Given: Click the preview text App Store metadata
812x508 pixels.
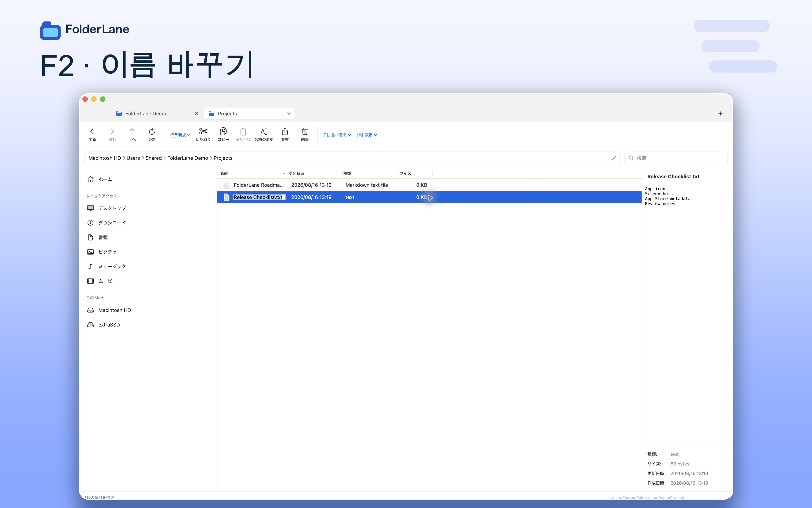Looking at the screenshot, I should coord(667,199).
